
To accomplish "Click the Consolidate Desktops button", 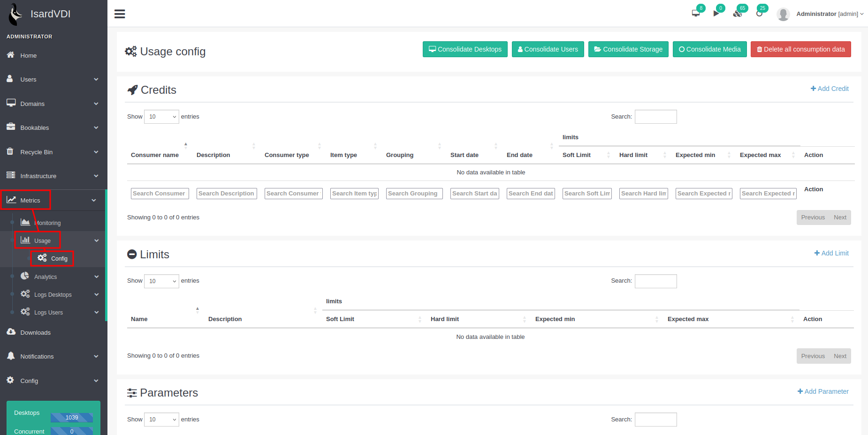I will [464, 49].
